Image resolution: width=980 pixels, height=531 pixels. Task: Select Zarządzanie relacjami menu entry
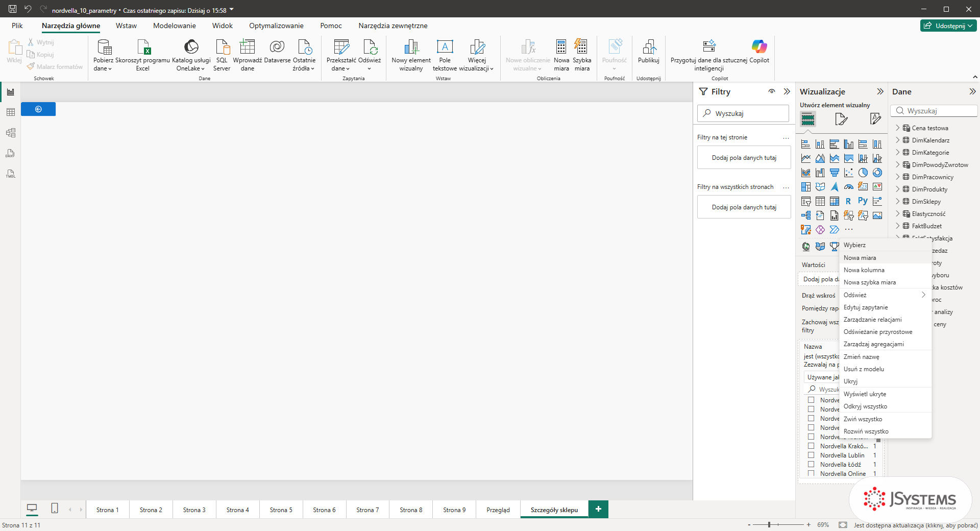point(885,319)
